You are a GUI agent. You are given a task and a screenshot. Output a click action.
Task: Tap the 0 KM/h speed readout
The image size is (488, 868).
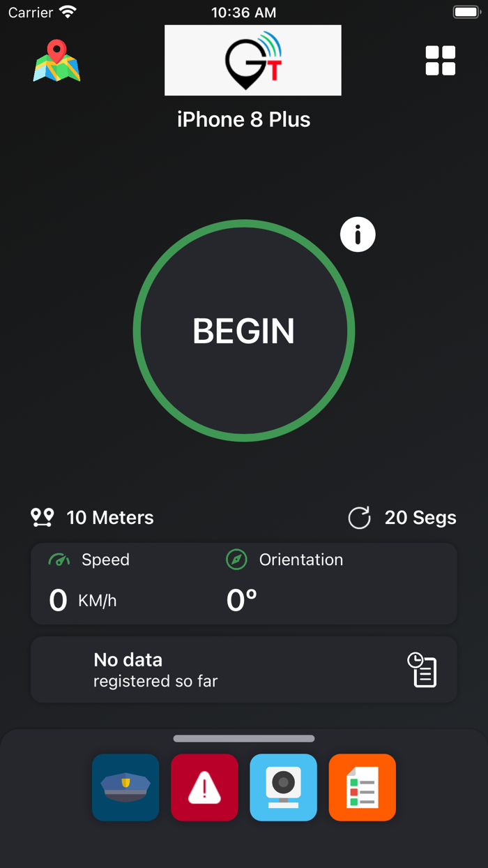[x=83, y=601]
